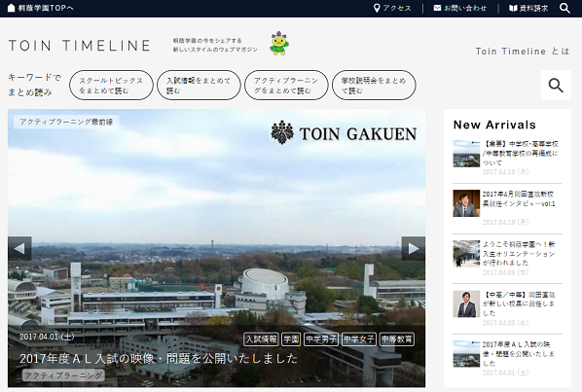Advance to next slide with right arrow

(413, 248)
